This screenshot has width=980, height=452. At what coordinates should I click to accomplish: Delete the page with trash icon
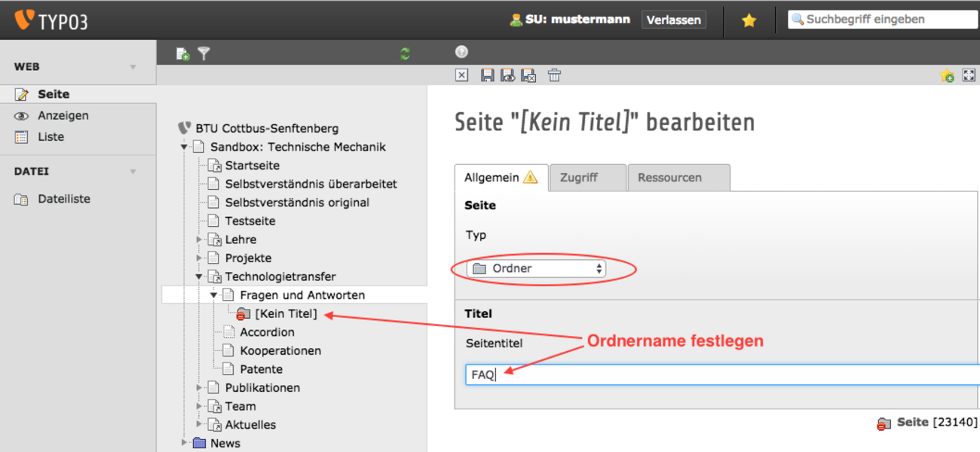click(554, 75)
